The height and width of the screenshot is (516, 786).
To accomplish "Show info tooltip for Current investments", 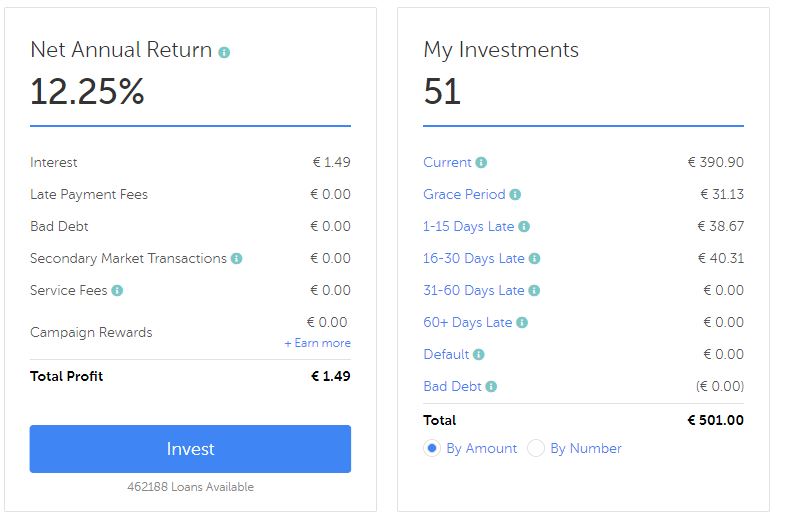I will pyautogui.click(x=481, y=162).
